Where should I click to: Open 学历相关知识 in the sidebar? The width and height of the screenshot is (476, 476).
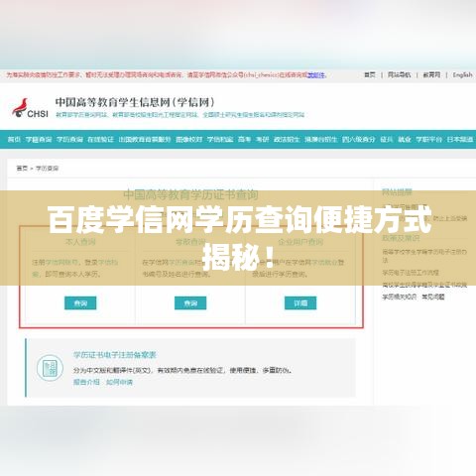(x=400, y=297)
